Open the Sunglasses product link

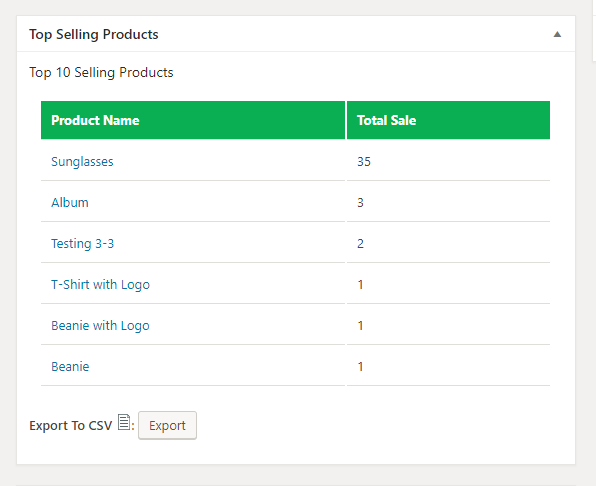pyautogui.click(x=82, y=161)
